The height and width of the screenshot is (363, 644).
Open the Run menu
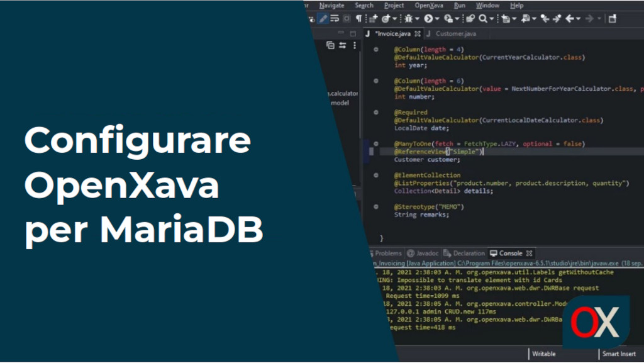[460, 5]
